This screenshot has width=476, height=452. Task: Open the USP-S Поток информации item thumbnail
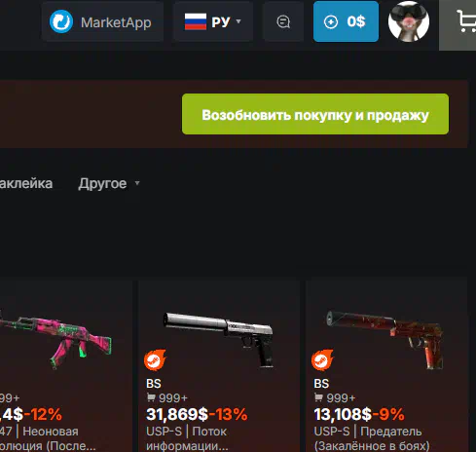pyautogui.click(x=219, y=339)
